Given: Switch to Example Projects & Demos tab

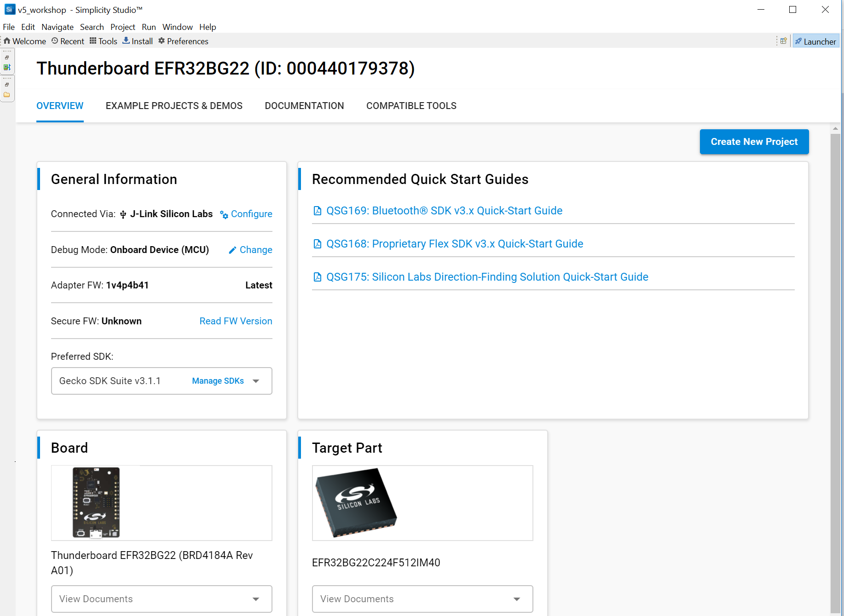Looking at the screenshot, I should click(x=174, y=106).
